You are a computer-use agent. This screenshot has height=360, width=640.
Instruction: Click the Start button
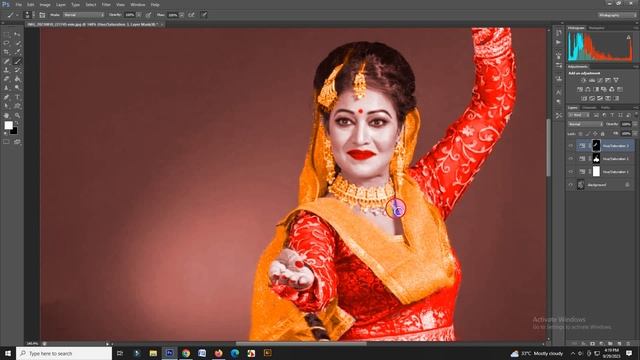click(8, 353)
